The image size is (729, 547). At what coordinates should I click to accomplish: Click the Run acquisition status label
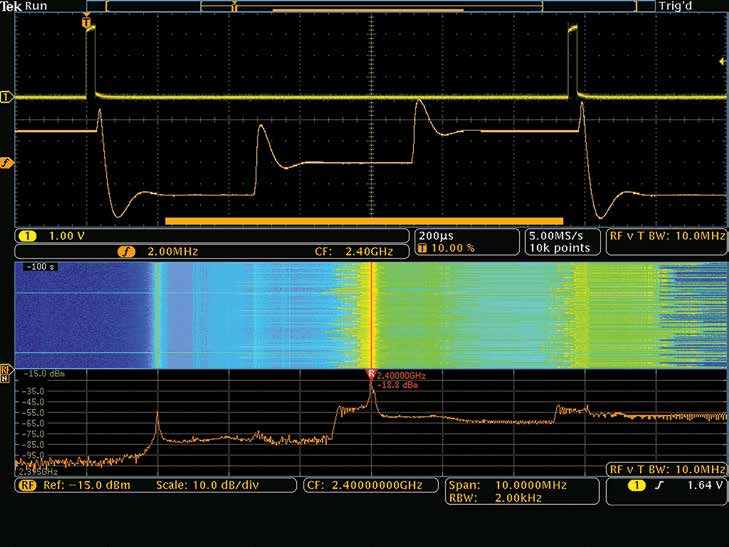(37, 6)
